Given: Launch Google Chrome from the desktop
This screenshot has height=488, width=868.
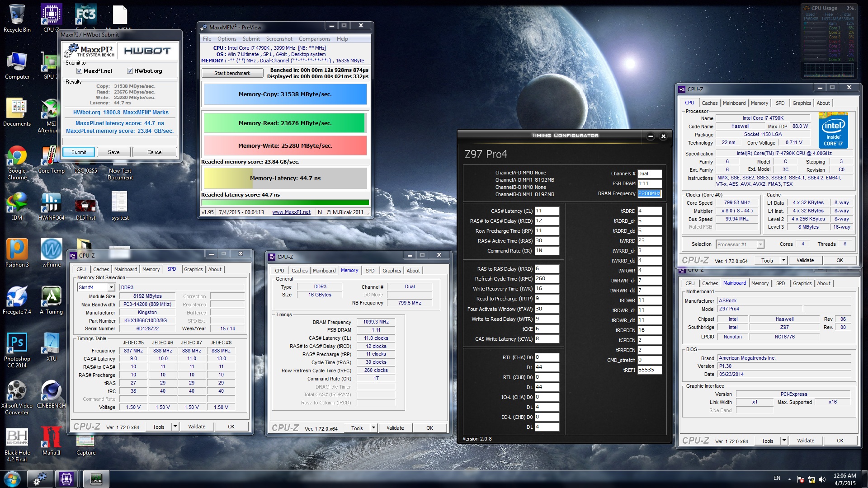Looking at the screenshot, I should coord(17,163).
